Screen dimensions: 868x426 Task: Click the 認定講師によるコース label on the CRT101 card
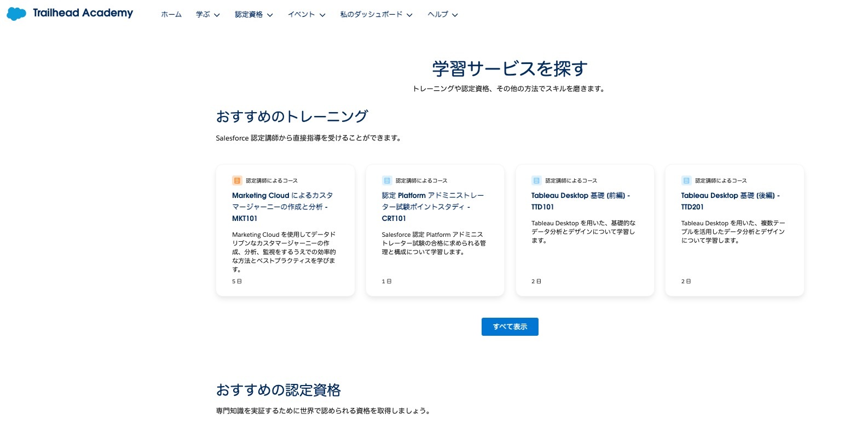point(421,180)
